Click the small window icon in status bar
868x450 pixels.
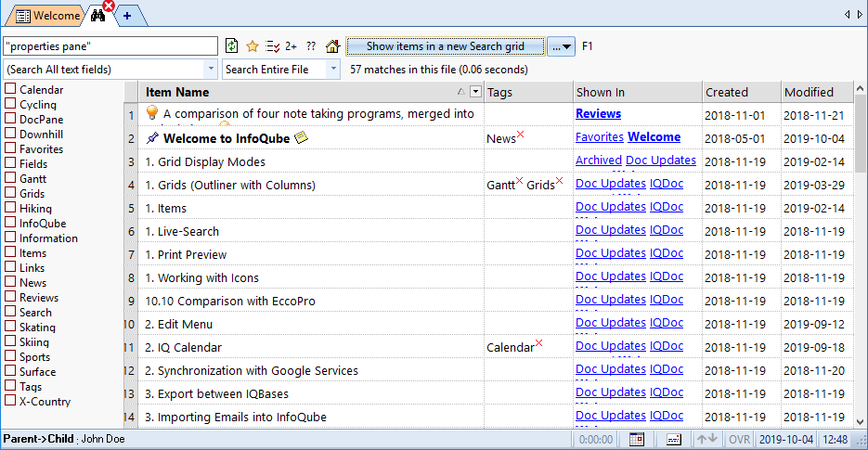(x=674, y=440)
